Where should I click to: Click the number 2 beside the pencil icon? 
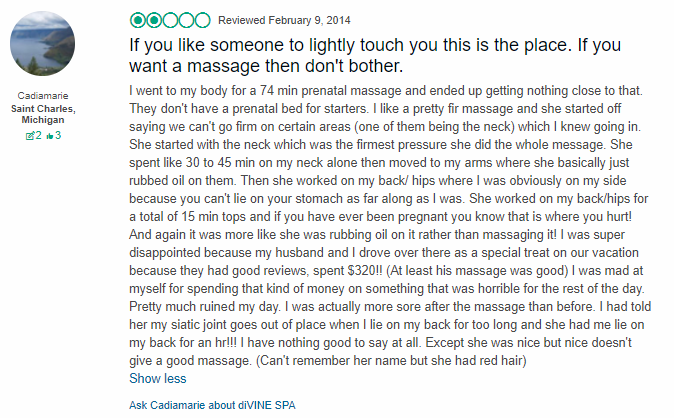click(x=38, y=135)
